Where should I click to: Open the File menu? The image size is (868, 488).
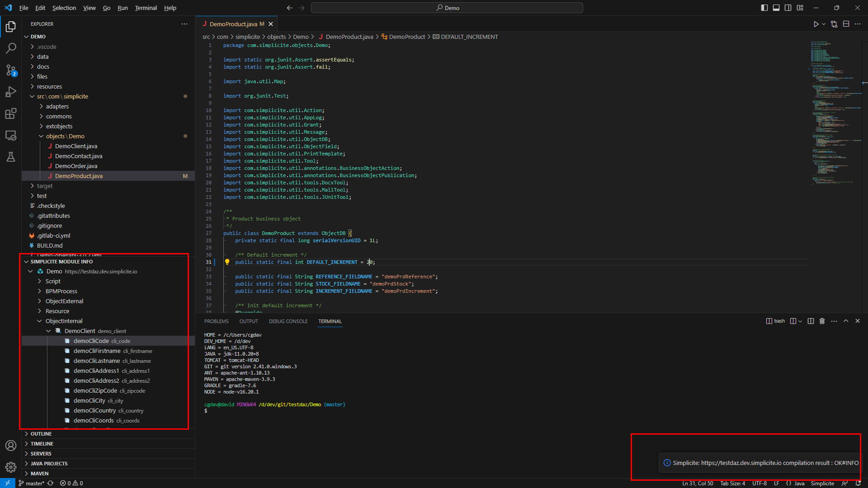coord(24,8)
